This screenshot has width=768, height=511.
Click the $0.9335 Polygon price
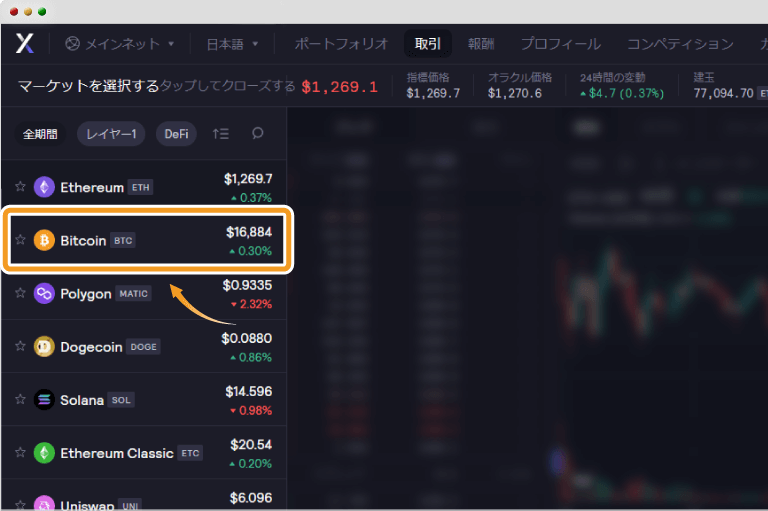tap(247, 285)
